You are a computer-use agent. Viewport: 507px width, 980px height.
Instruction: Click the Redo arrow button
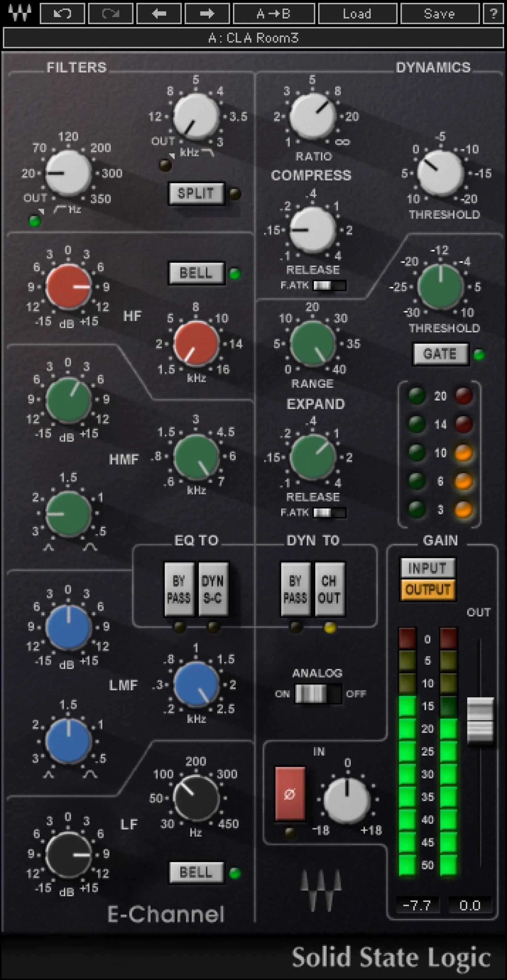point(111,14)
